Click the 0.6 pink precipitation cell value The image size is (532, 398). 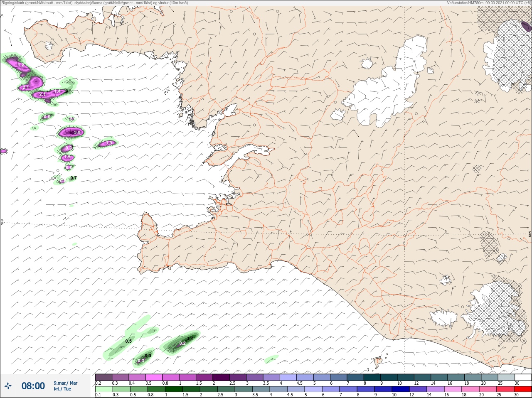pos(47,117)
